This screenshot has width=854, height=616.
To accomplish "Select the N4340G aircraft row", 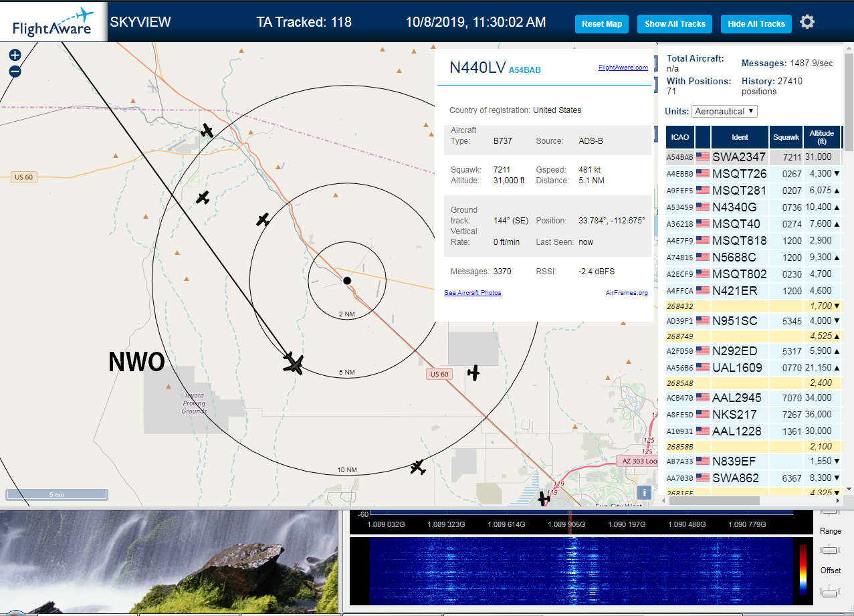I will click(x=754, y=207).
